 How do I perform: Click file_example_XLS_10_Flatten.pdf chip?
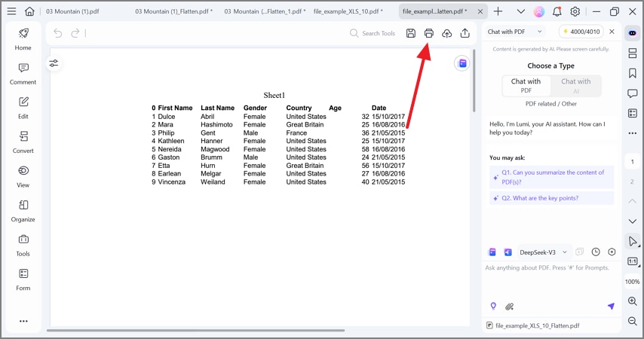[x=532, y=325]
